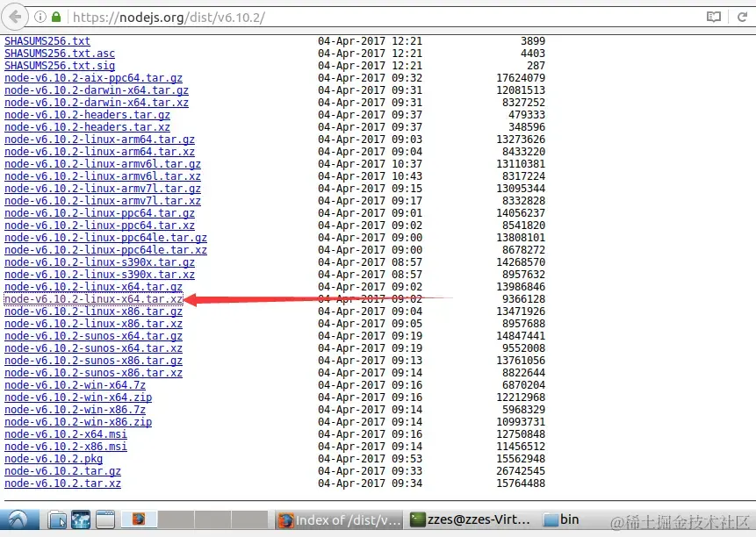
Task: Download node-v6.10.2-win-x86.zip
Action: click(x=78, y=422)
